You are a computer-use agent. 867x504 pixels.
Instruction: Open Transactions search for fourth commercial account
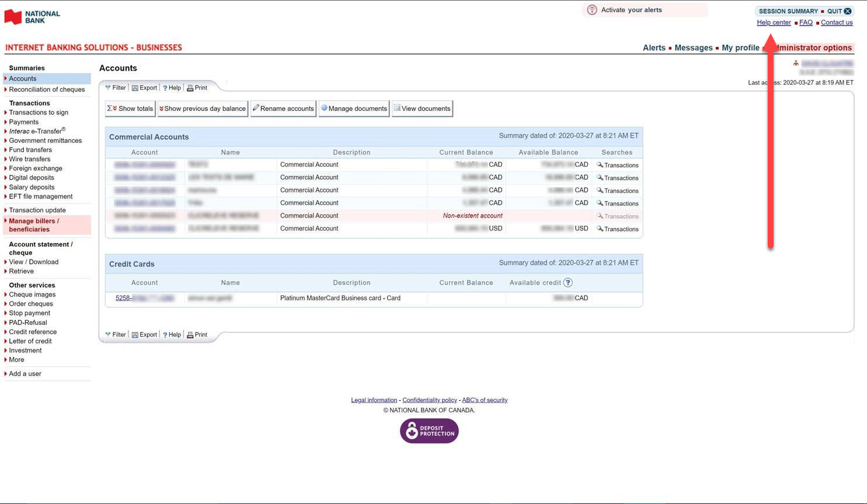(x=618, y=204)
